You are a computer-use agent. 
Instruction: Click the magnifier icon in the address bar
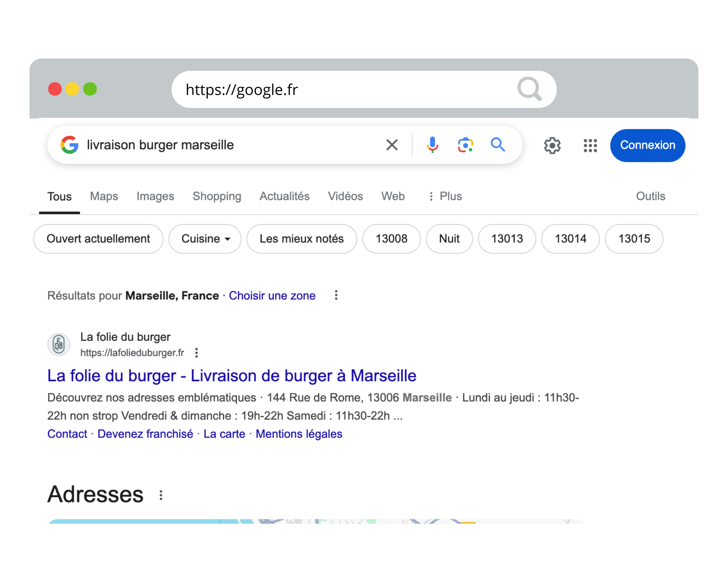pos(529,89)
